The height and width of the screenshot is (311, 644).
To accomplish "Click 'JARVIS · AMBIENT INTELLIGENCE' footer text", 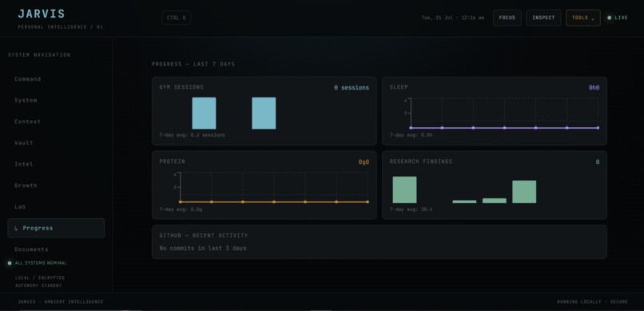I will pyautogui.click(x=61, y=302).
